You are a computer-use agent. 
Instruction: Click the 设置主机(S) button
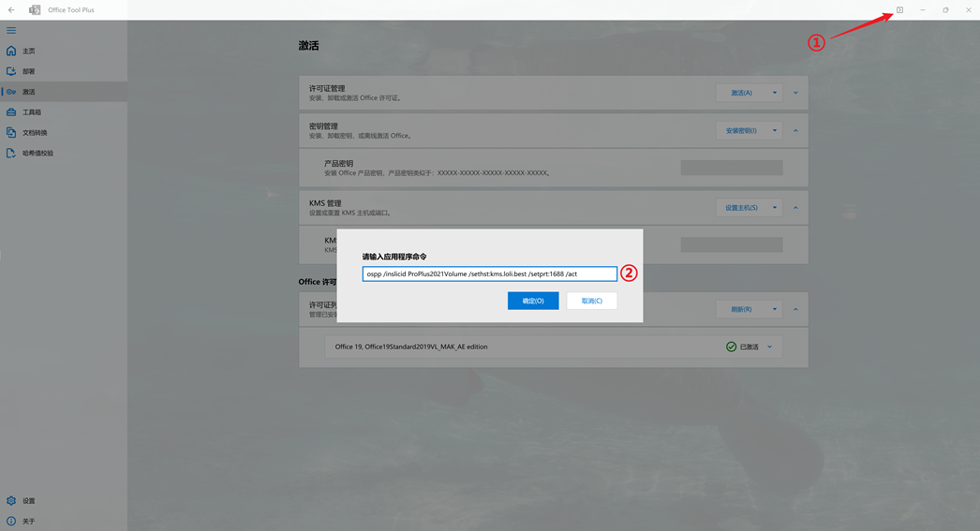tap(741, 207)
